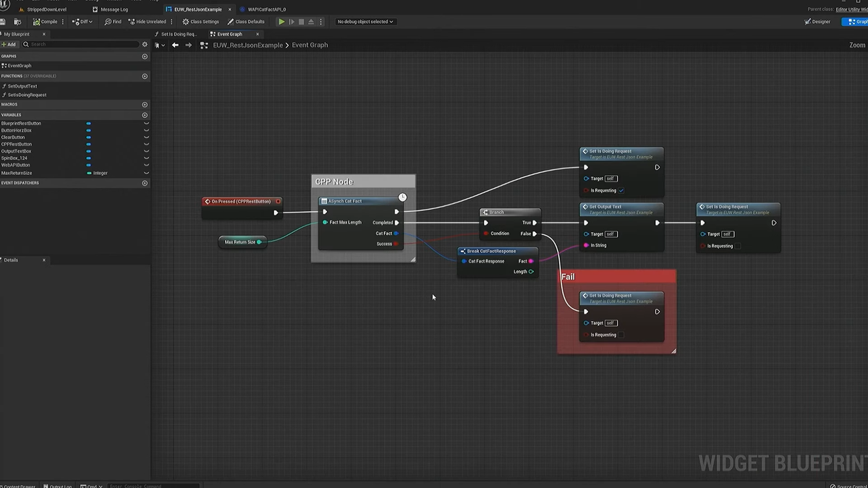Screen dimensions: 868x488
Task: Switch to Designer mode
Action: tap(817, 22)
